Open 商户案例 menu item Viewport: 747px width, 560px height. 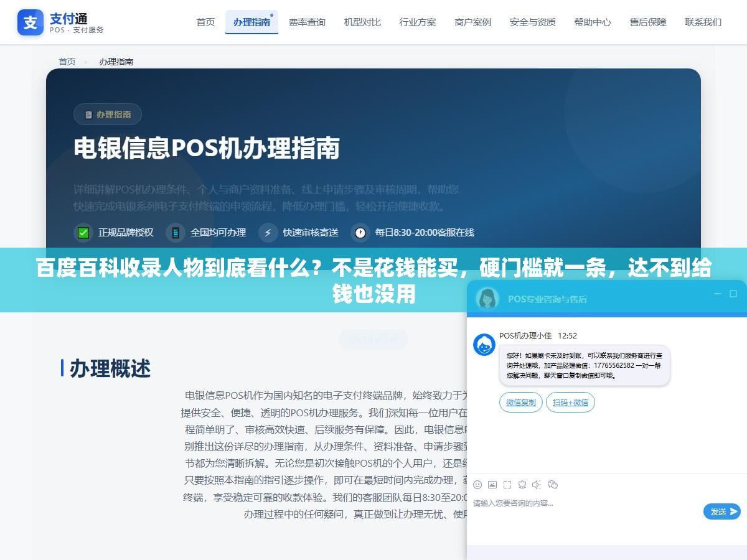[473, 22]
